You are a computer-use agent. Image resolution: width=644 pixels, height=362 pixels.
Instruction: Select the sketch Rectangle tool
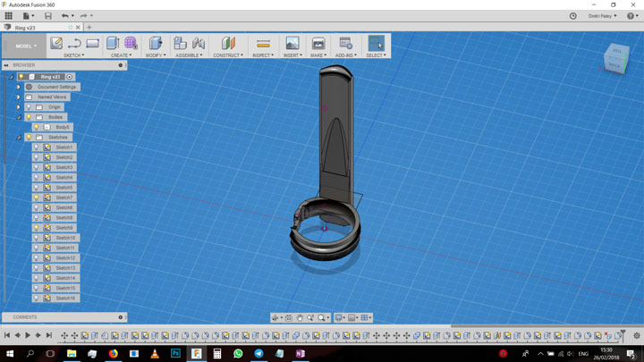(x=92, y=43)
